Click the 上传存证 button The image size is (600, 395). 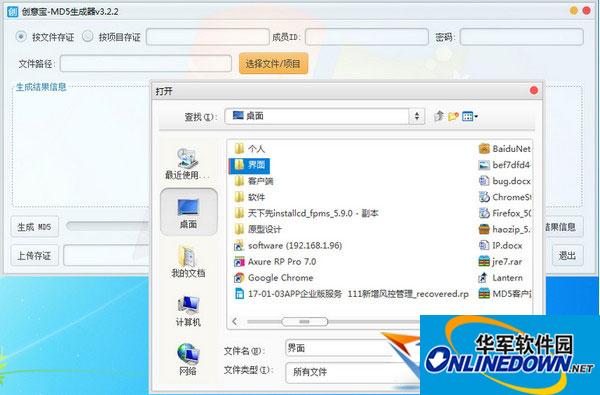[x=34, y=256]
